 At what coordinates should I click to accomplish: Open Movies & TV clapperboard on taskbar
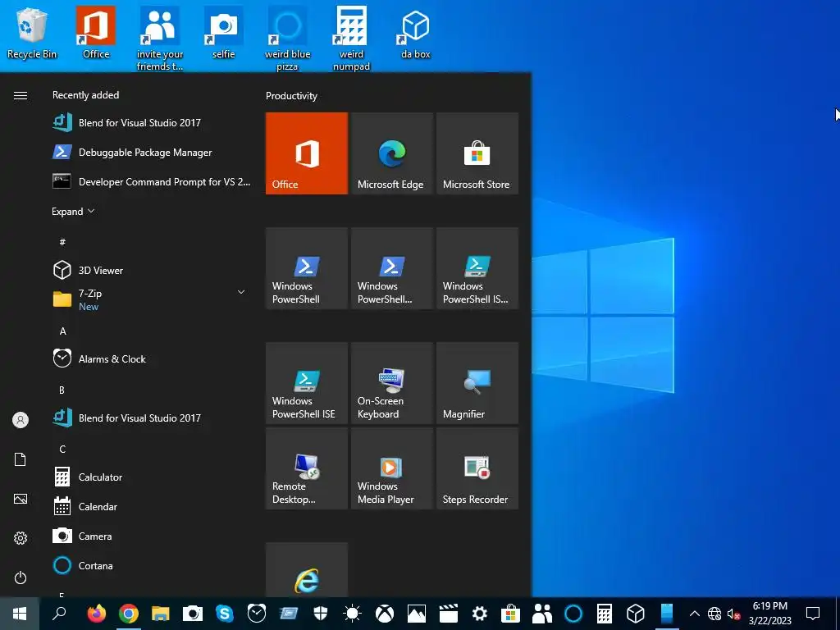tap(448, 614)
